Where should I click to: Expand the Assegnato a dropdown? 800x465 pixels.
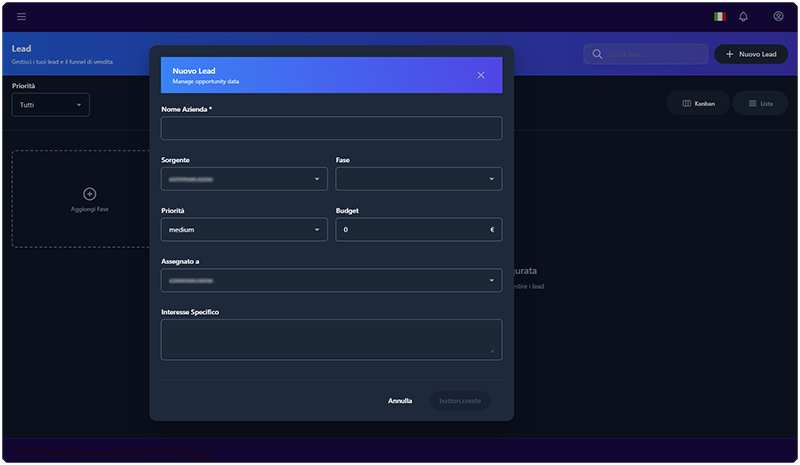click(331, 281)
